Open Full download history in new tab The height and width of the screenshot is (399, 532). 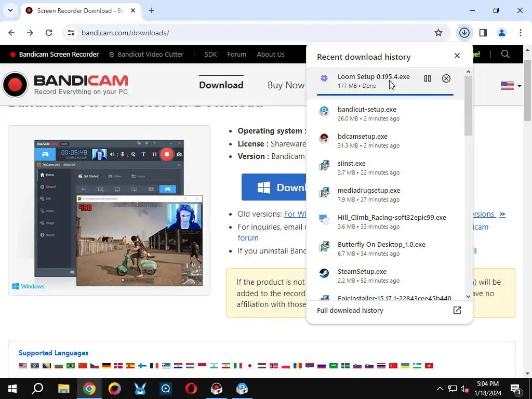click(457, 310)
